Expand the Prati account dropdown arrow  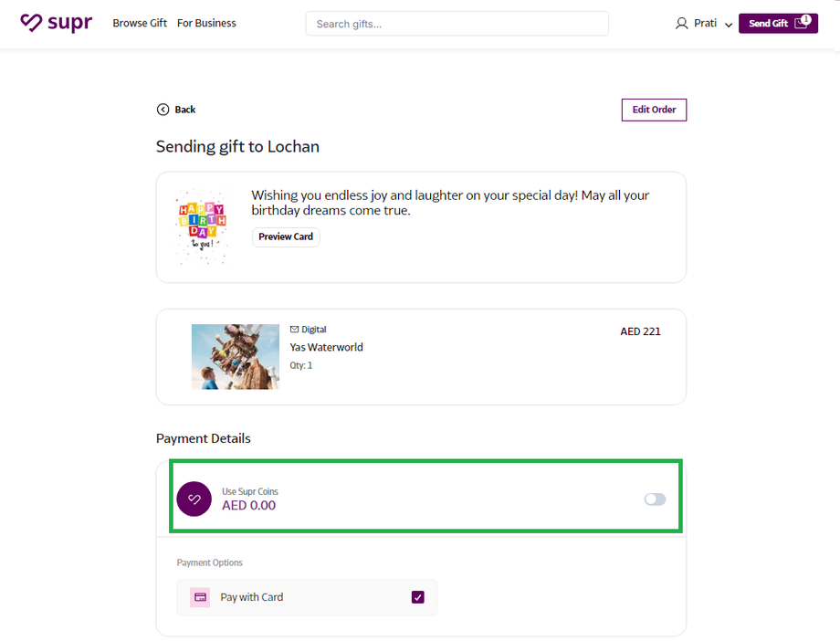point(729,25)
